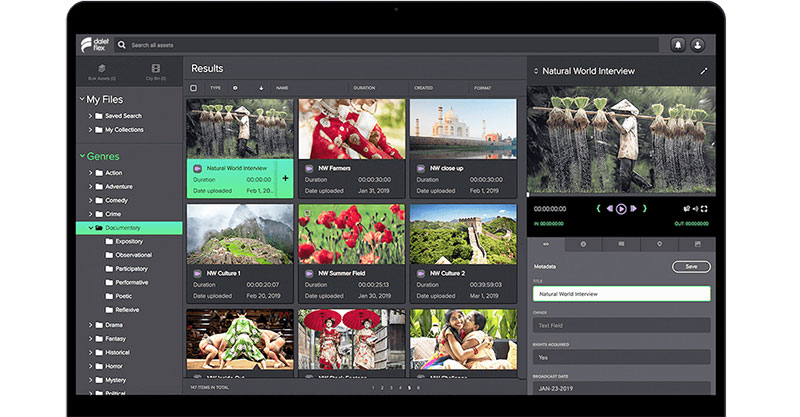Click the Save metadata button
Screen dimensions: 800x417
tap(691, 266)
